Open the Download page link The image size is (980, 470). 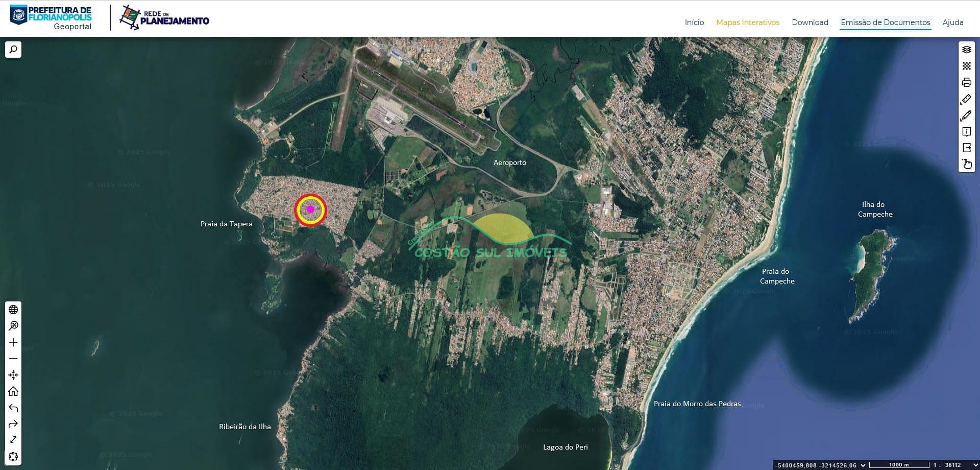[x=810, y=22]
